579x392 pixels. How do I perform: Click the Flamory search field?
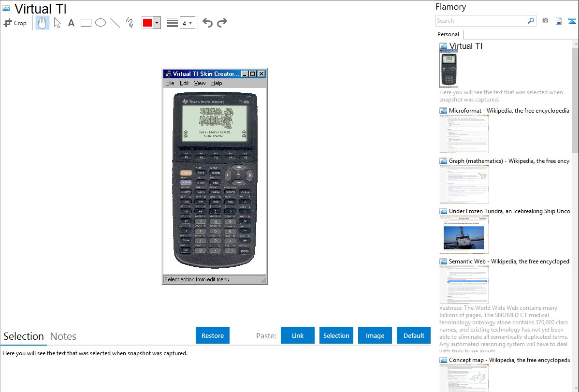pyautogui.click(x=481, y=21)
